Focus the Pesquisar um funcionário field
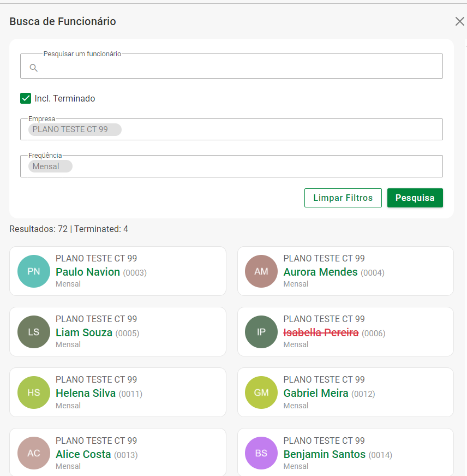467x476 pixels. coord(240,68)
